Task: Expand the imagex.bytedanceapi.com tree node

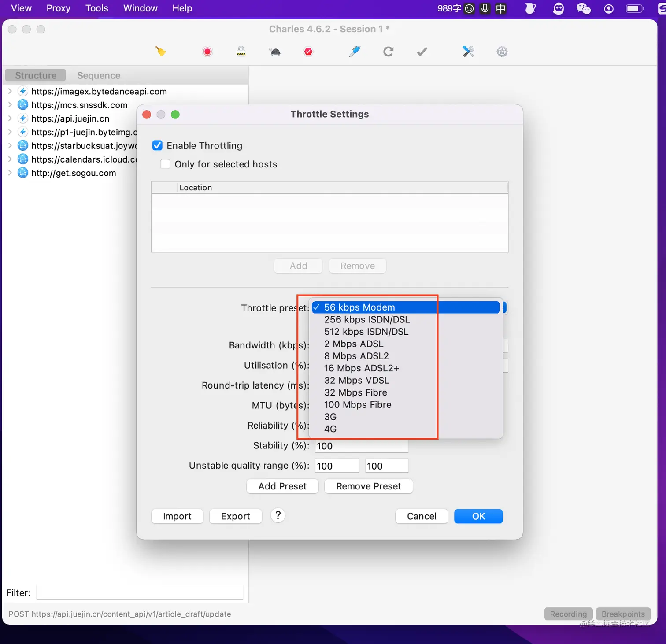Action: [10, 91]
